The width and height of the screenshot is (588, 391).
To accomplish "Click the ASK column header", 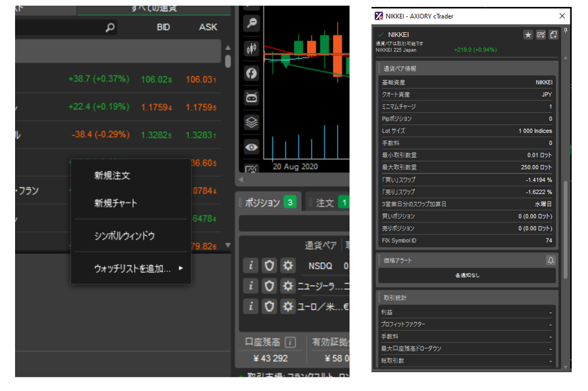I will [x=208, y=27].
